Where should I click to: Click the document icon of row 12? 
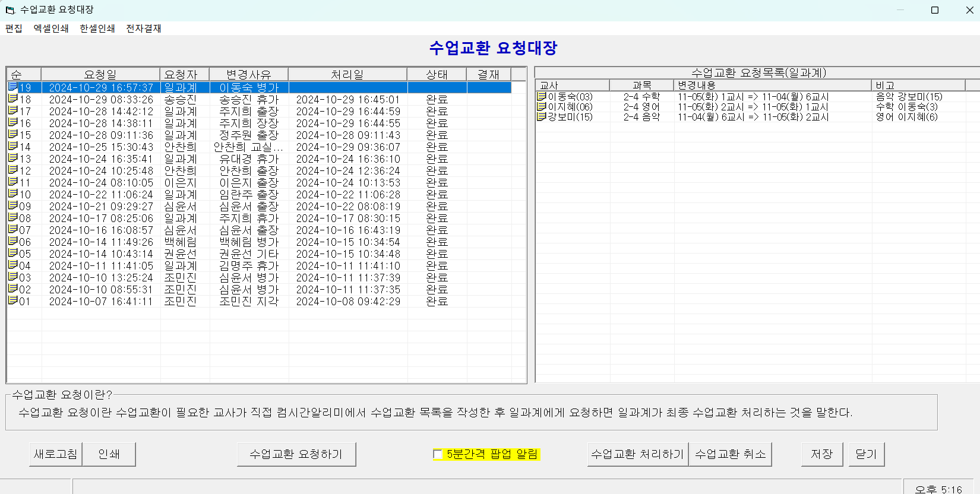coord(13,170)
